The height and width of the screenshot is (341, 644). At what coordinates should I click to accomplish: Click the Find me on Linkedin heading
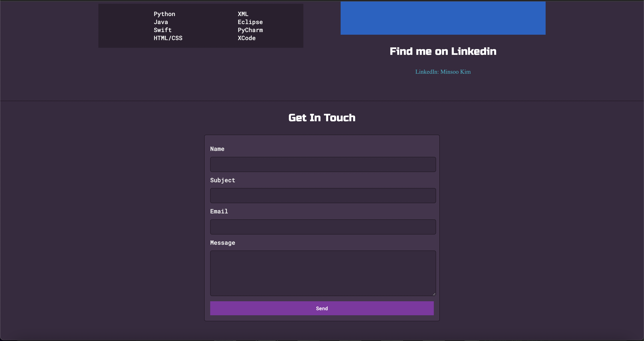[x=443, y=51]
